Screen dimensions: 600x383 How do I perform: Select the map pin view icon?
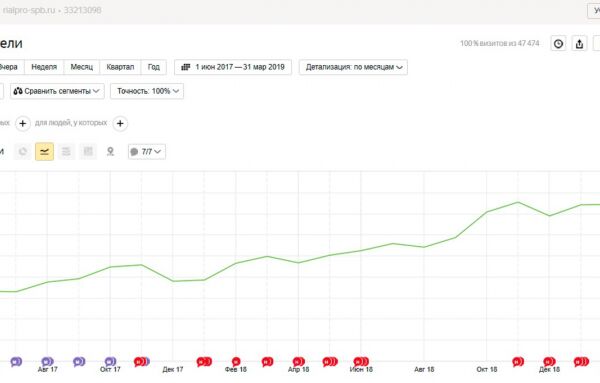tap(110, 152)
